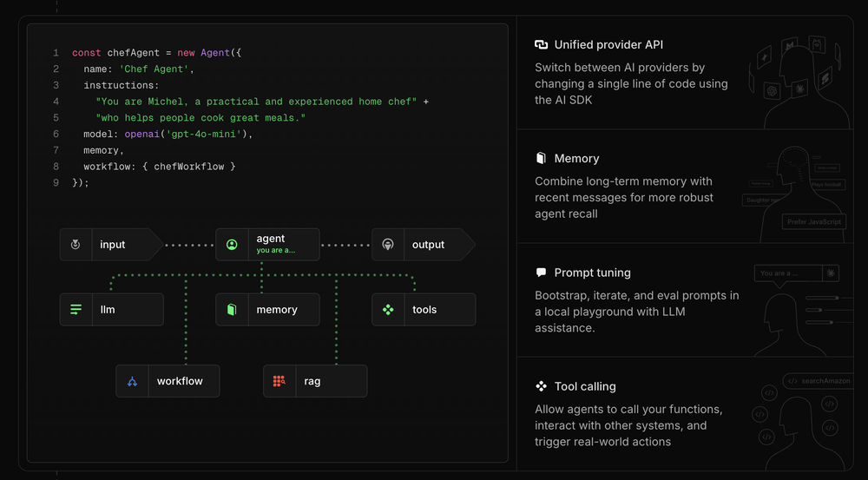This screenshot has height=480, width=868.
Task: Open the Tool calling tab
Action: pos(685,414)
